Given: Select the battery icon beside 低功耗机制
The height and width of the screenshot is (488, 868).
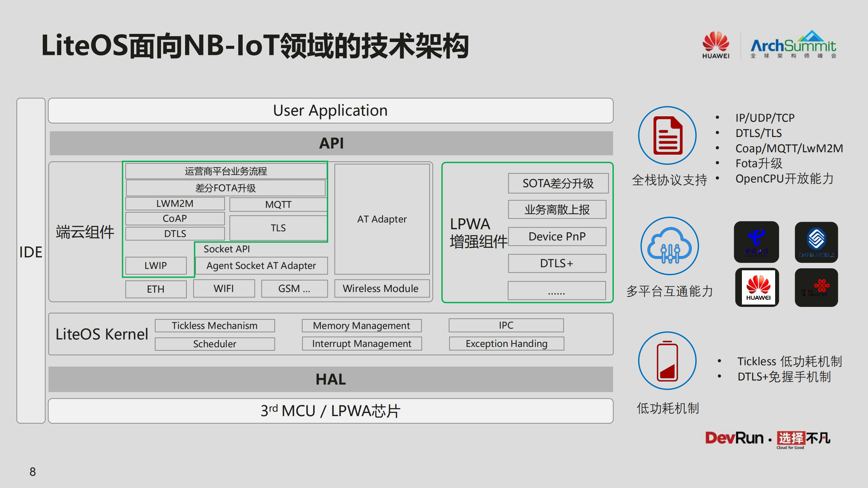Looking at the screenshot, I should pyautogui.click(x=667, y=362).
